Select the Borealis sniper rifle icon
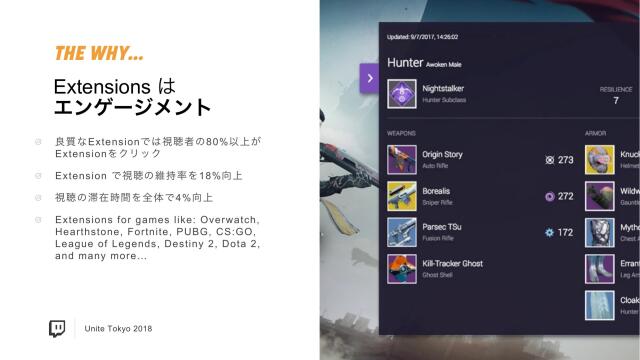This screenshot has width=640, height=360. (402, 196)
